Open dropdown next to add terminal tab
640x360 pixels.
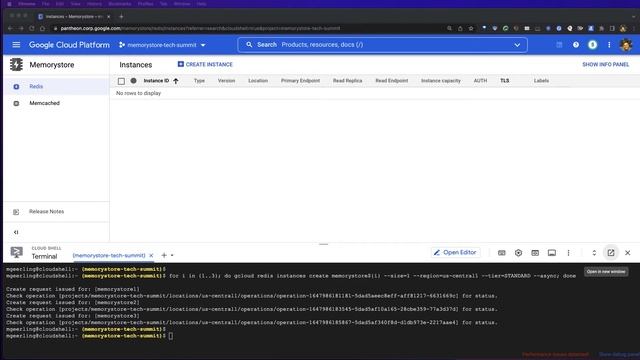pos(172,256)
